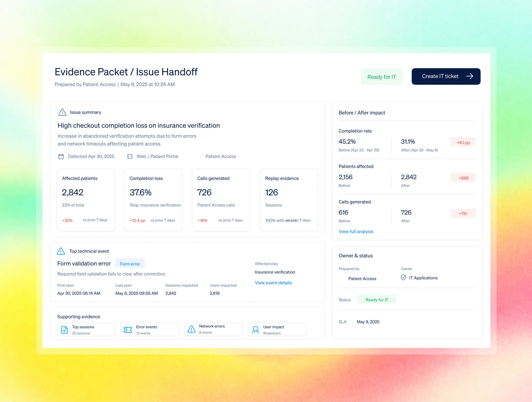
Task: Click Sessions impacted value '2,842'
Action: tap(171, 293)
